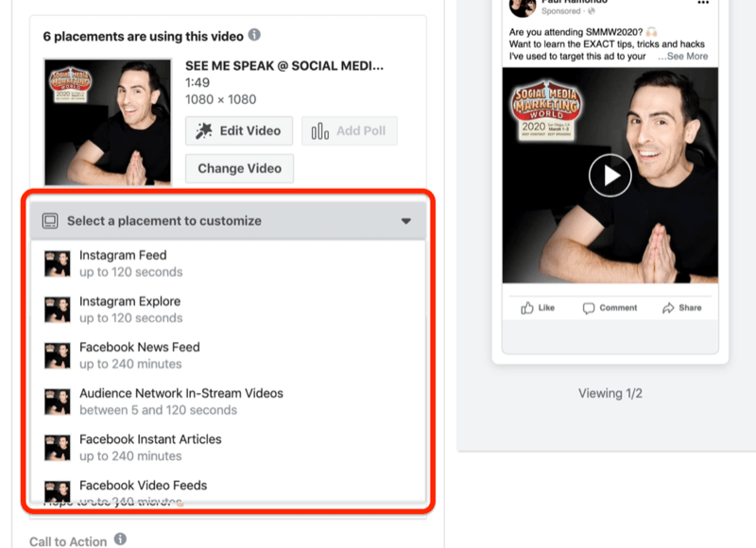Choose Facebook Video Feeds placement option
Screen dimensions: 756x548
(228, 488)
